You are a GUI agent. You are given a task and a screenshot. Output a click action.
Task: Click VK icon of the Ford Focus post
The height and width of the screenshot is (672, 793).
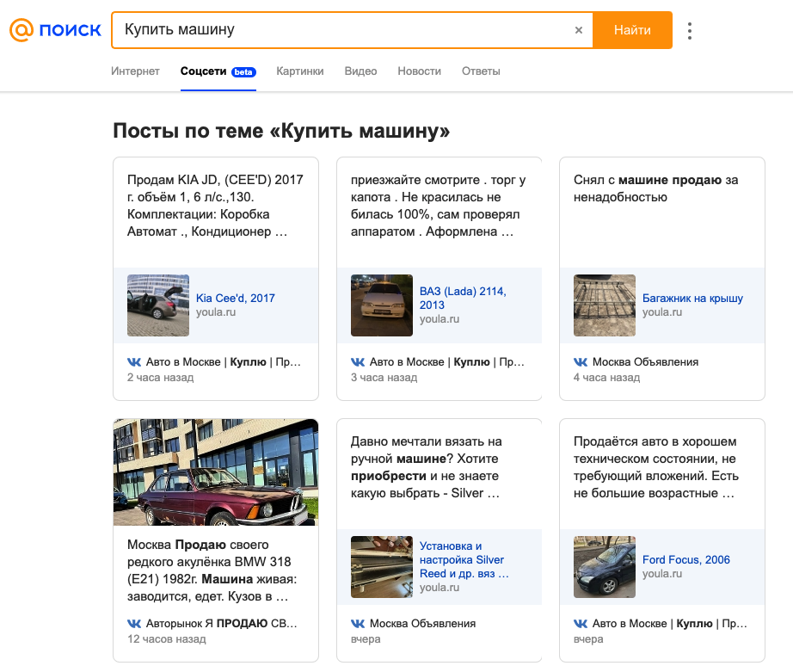click(580, 624)
